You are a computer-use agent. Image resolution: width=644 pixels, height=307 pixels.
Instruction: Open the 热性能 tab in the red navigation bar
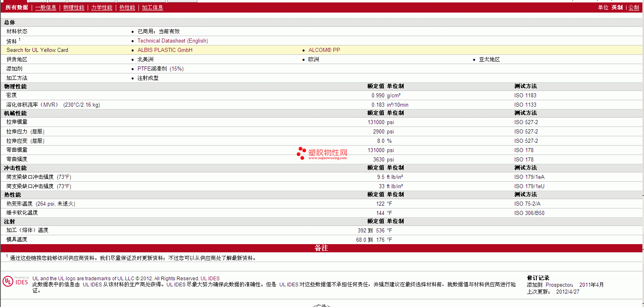(x=127, y=8)
